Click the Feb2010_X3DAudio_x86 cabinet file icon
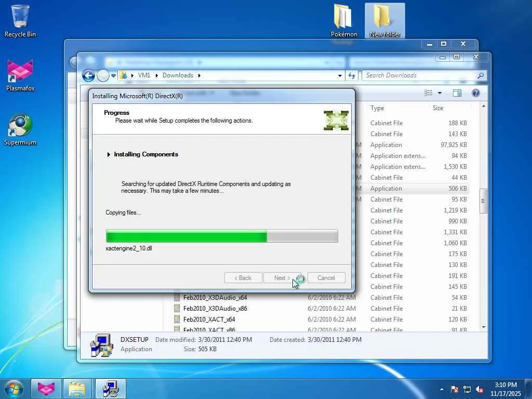 pos(177,309)
